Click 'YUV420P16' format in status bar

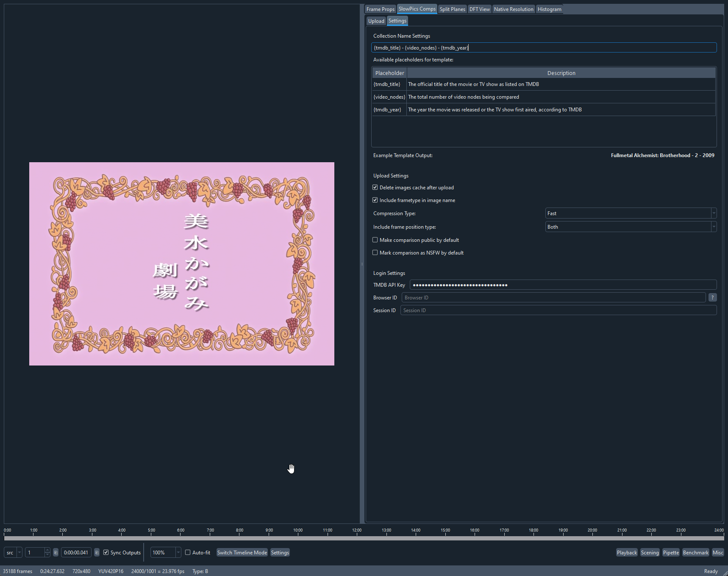click(x=111, y=571)
